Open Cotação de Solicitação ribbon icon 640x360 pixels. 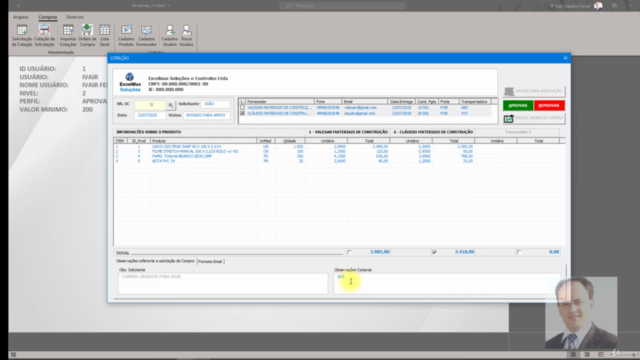pyautogui.click(x=44, y=35)
